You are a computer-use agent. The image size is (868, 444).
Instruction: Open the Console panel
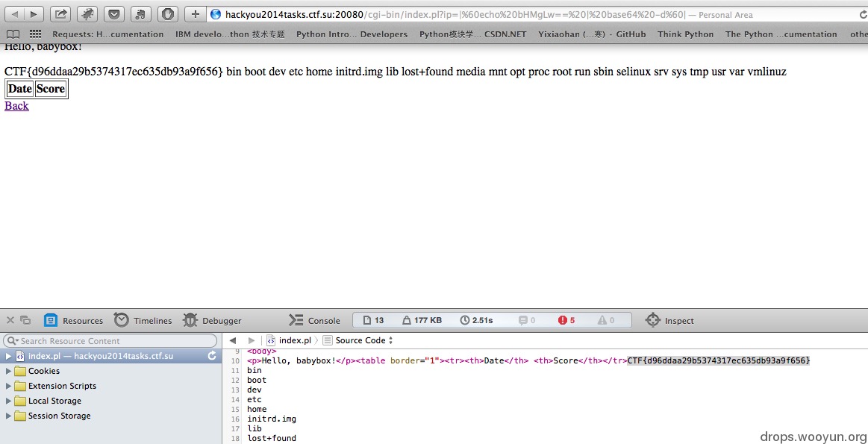(314, 320)
